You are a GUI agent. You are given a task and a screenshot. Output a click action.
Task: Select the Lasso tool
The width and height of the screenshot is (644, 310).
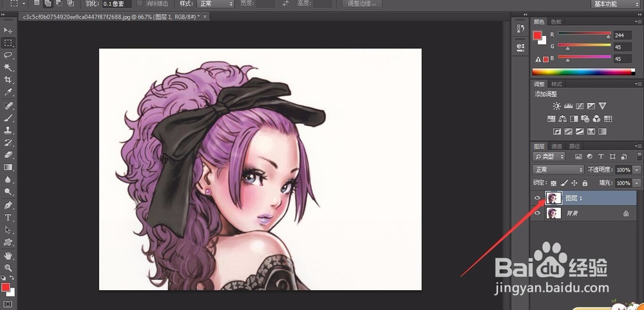click(8, 55)
